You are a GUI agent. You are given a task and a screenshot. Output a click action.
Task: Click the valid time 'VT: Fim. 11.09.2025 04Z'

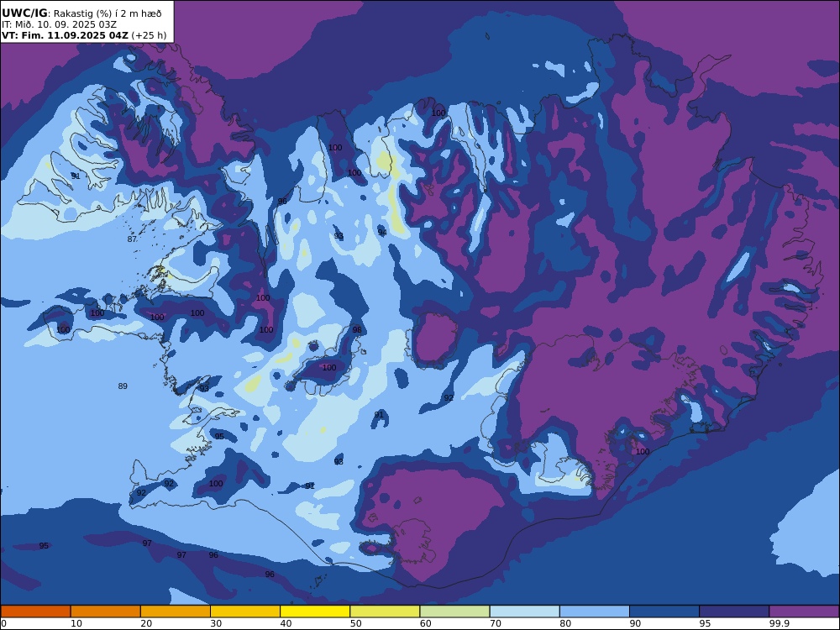pos(65,35)
